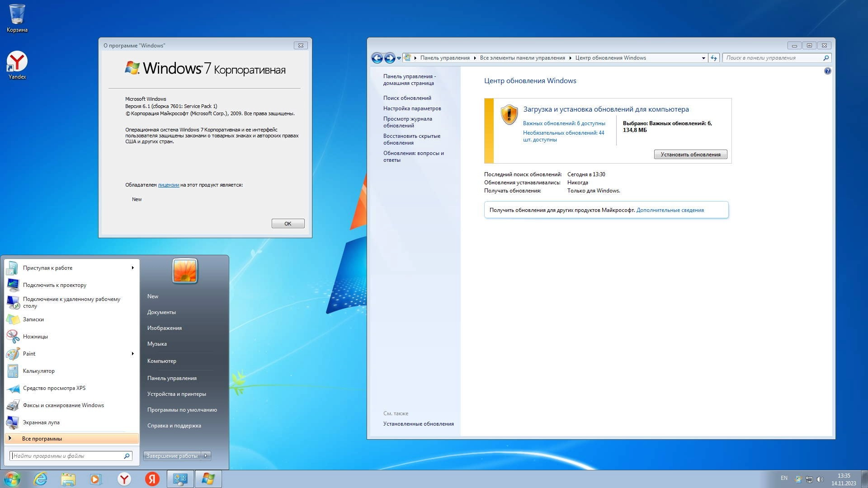Expand the shutdown options arrow next to Завершение работы
Screen dimensions: 868x488
(x=206, y=456)
